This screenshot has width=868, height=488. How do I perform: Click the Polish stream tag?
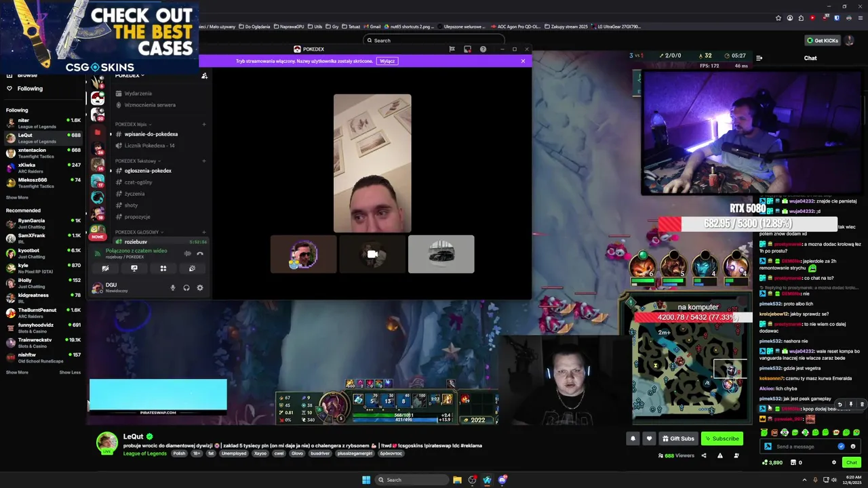tap(179, 453)
